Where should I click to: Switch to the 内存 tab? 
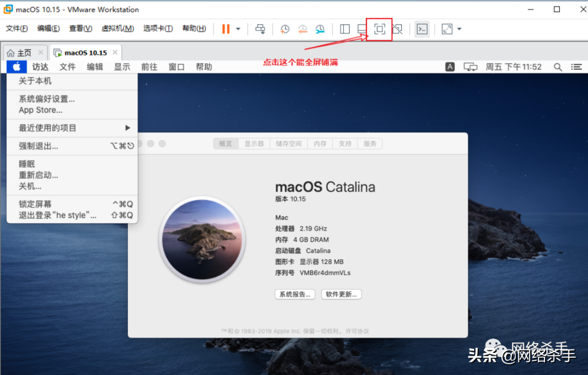coord(320,143)
